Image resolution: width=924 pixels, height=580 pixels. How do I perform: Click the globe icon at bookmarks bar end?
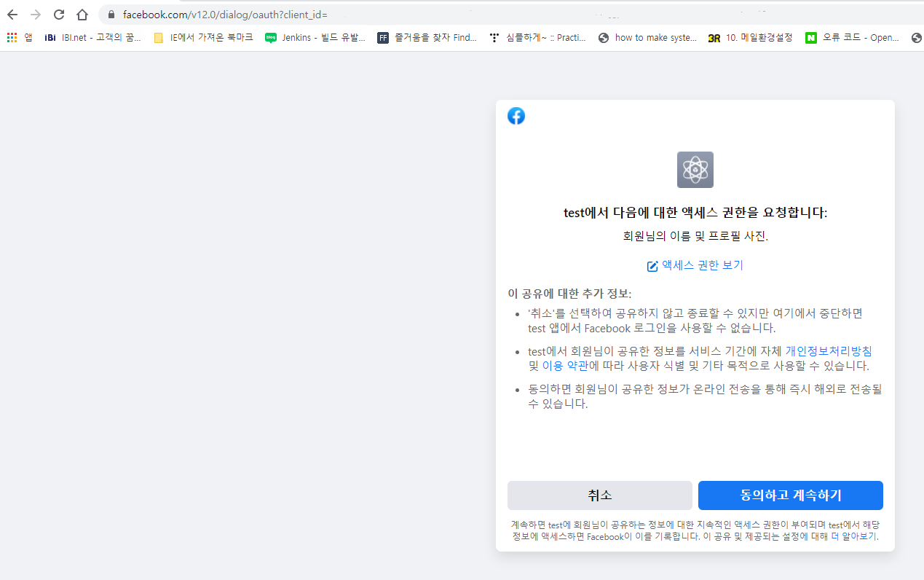(916, 38)
